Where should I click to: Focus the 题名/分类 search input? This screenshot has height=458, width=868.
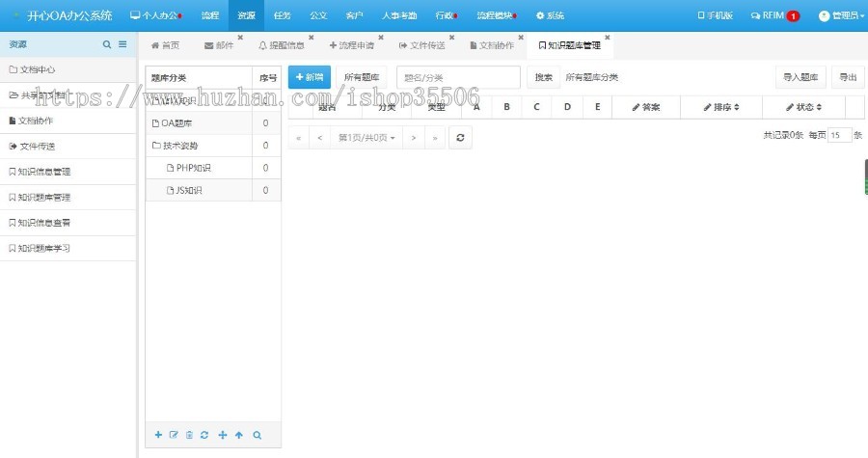pos(458,77)
